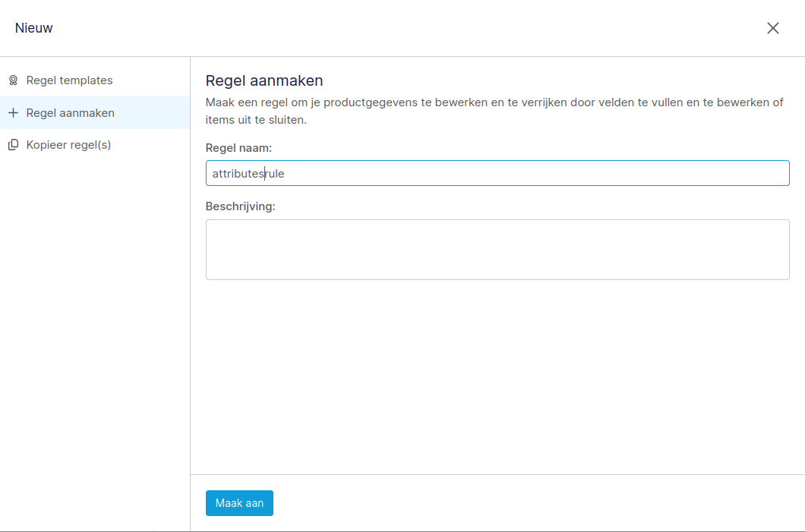
Task: Close the Nieuw dialog with the X
Action: point(772,28)
